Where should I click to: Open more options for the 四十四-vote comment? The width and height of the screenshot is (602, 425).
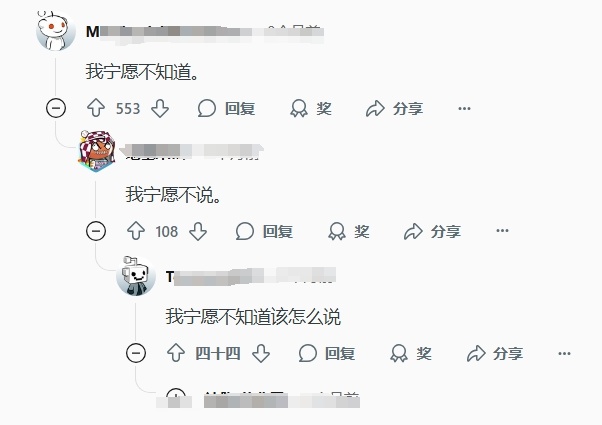pyautogui.click(x=564, y=353)
